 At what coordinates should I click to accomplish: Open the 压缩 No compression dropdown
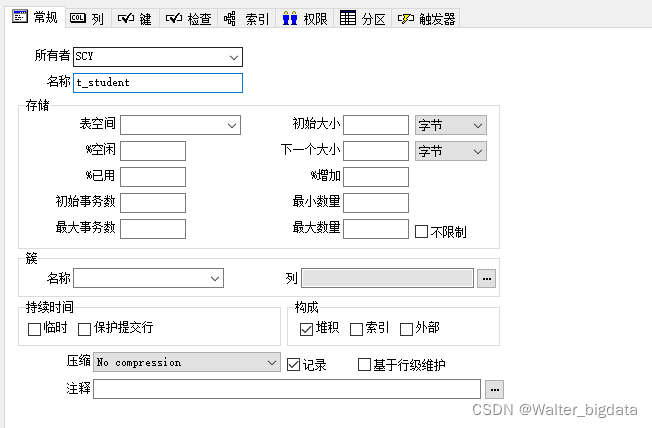pyautogui.click(x=187, y=362)
